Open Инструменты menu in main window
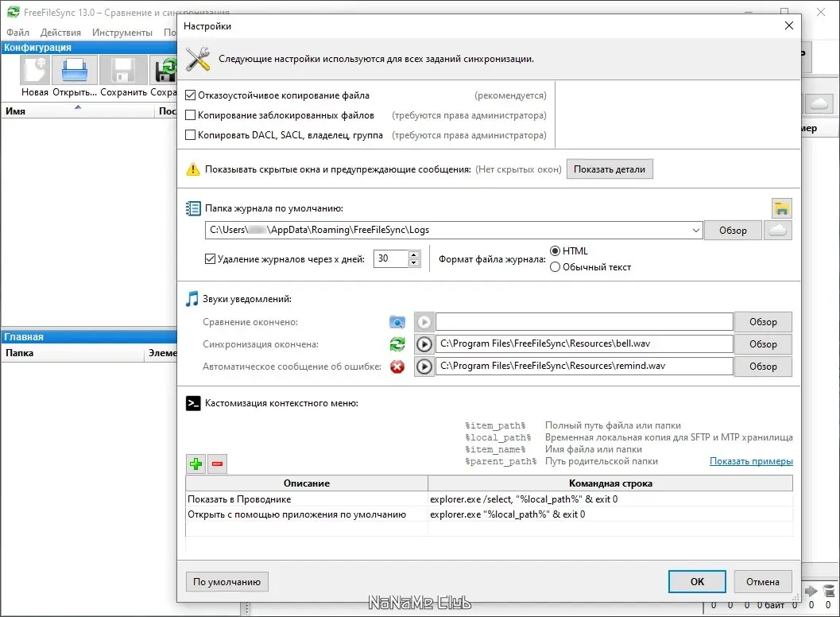 coord(122,33)
